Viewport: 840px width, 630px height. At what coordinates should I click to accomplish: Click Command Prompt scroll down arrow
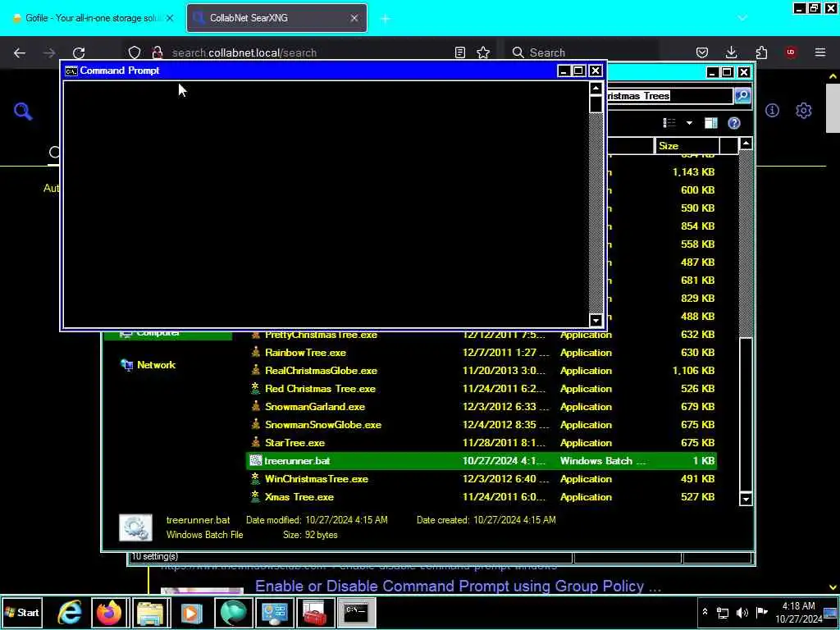pos(596,321)
